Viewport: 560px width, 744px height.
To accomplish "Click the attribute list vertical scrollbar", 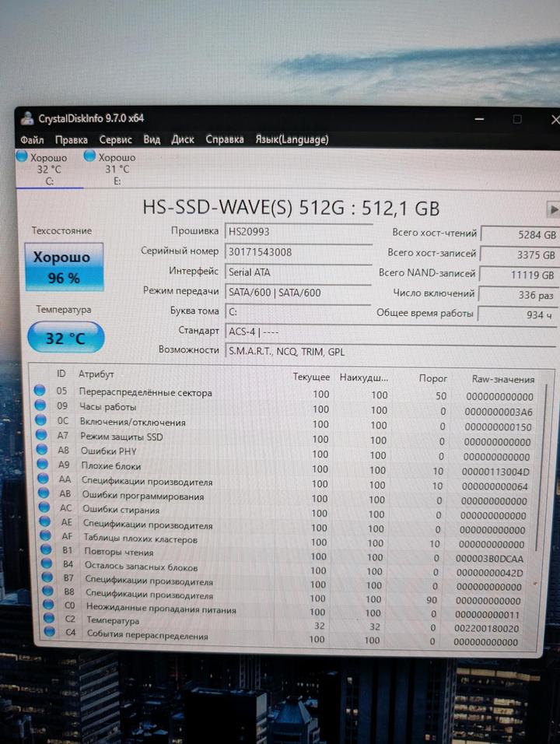I will tap(541, 468).
